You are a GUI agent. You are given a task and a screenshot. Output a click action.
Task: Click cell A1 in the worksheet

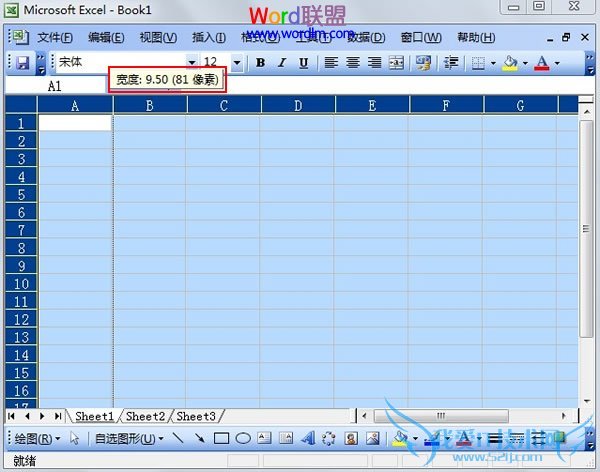[75, 123]
